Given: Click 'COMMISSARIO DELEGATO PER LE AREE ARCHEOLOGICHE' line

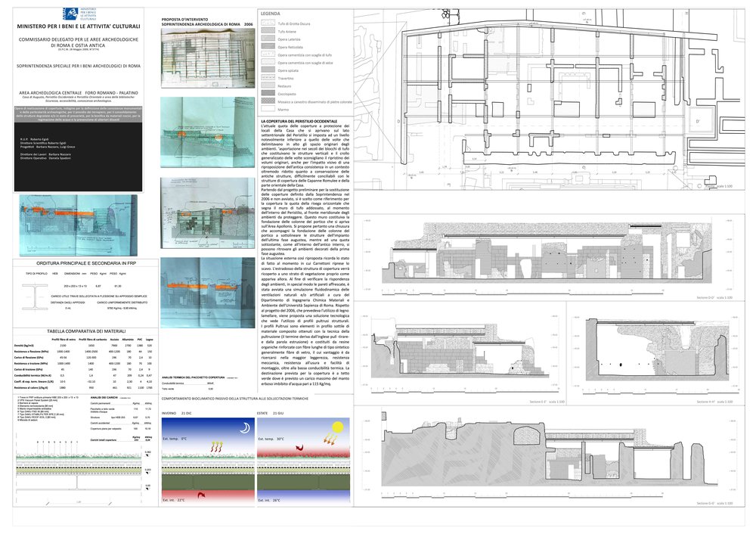Looking at the screenshot, I should (79, 39).
